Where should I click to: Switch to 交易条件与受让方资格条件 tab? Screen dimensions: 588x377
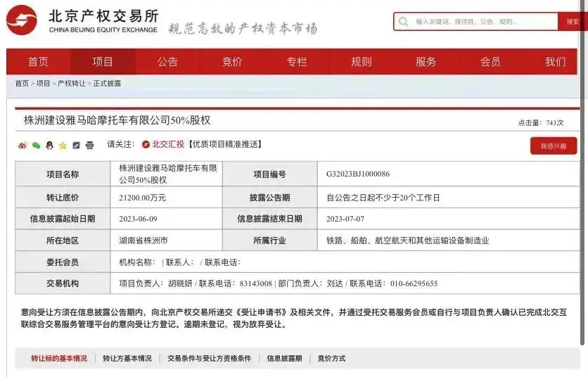(210, 358)
